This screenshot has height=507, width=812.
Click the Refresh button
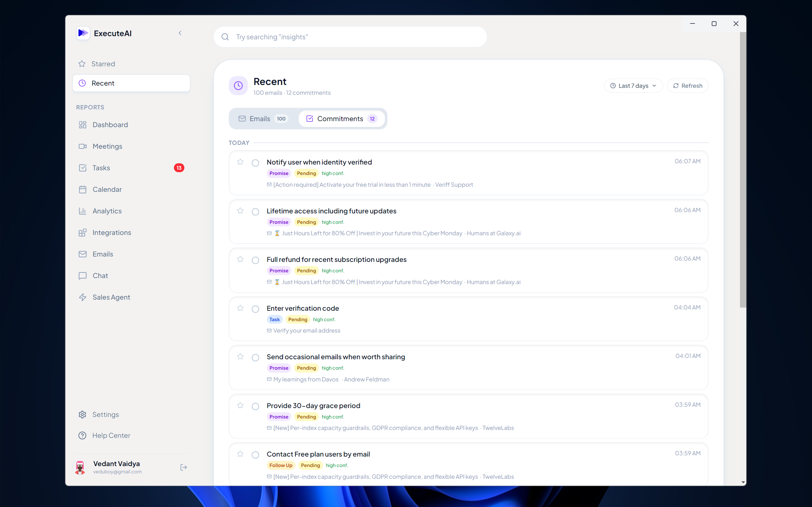point(688,86)
